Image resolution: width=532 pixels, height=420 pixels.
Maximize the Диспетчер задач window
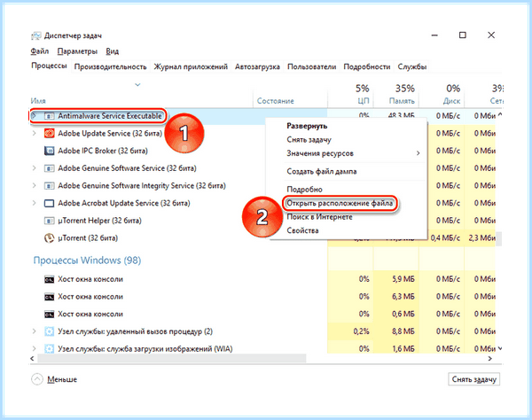[x=463, y=35]
